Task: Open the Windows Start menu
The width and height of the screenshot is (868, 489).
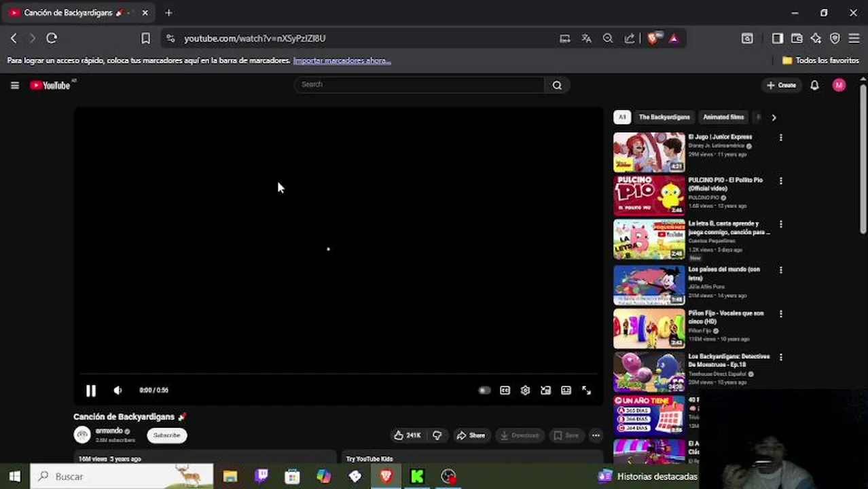Action: 14,477
